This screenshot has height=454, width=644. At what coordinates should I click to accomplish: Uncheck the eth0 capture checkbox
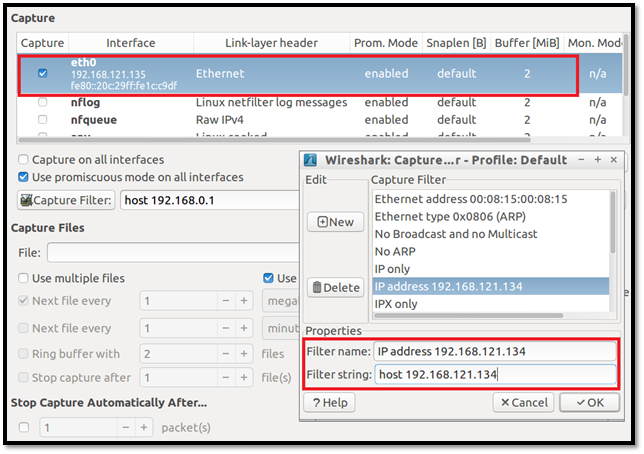pyautogui.click(x=42, y=73)
